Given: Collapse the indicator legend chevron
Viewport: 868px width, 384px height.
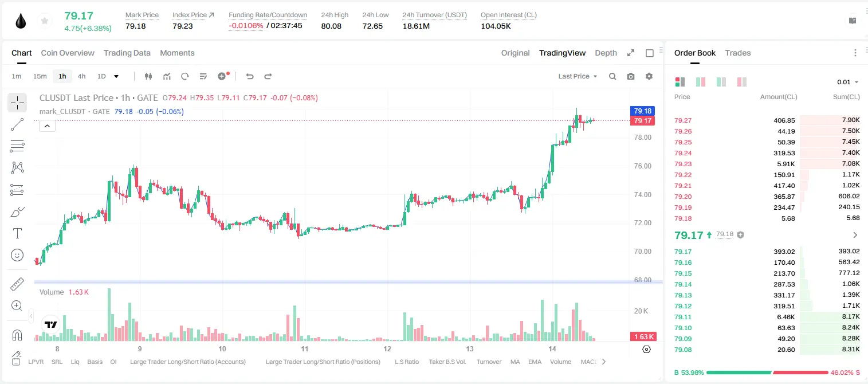Looking at the screenshot, I should tap(47, 126).
